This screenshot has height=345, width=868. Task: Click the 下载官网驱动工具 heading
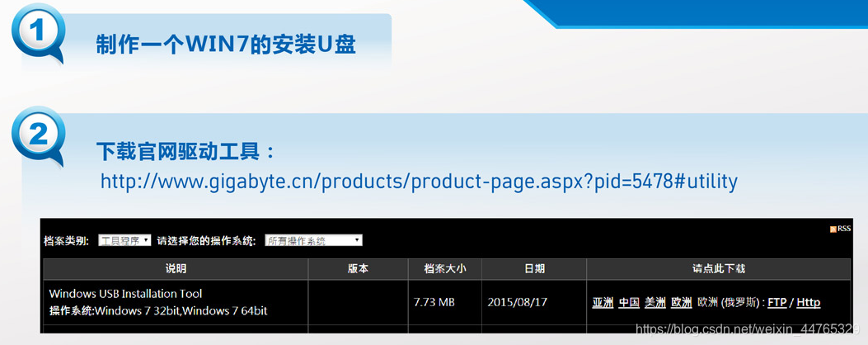pyautogui.click(x=186, y=151)
